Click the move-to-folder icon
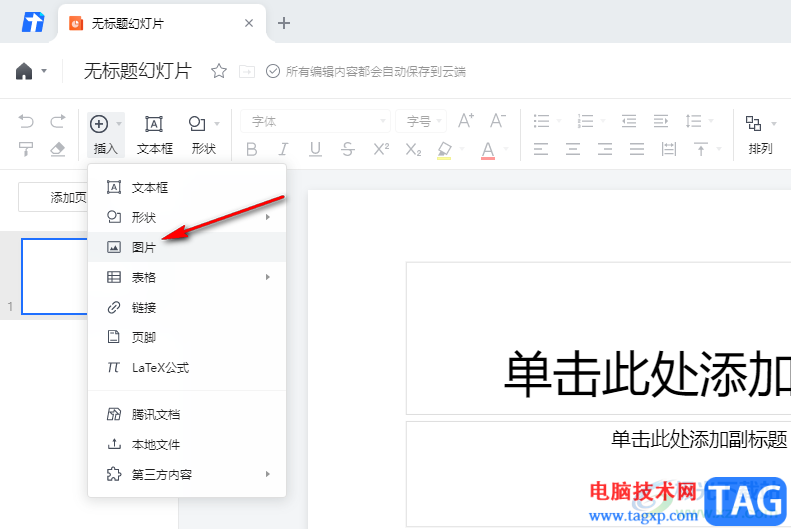Image resolution: width=791 pixels, height=529 pixels. click(246, 72)
